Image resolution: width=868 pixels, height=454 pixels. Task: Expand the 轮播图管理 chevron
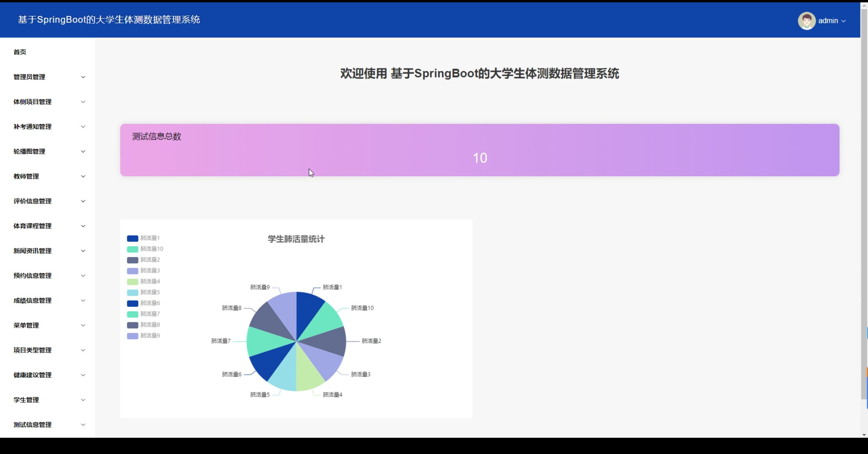[x=83, y=151]
